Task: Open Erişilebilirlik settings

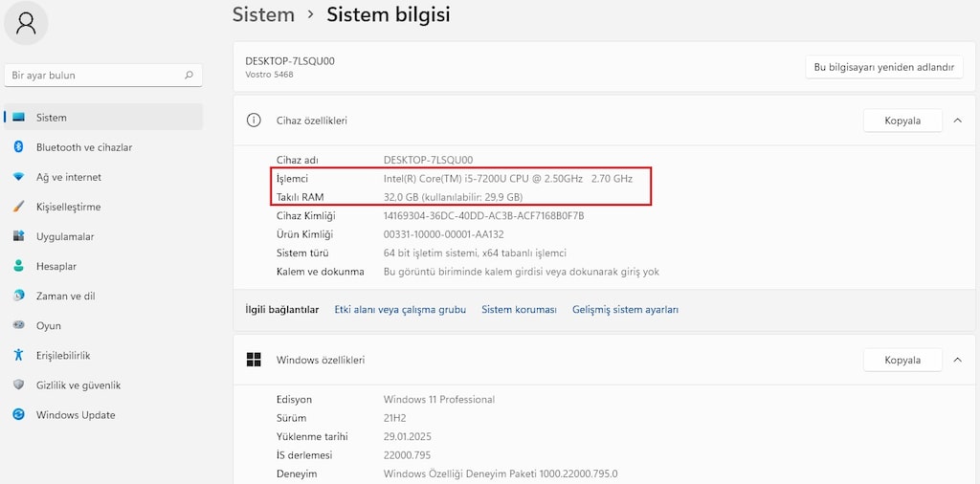Action: pos(103,356)
